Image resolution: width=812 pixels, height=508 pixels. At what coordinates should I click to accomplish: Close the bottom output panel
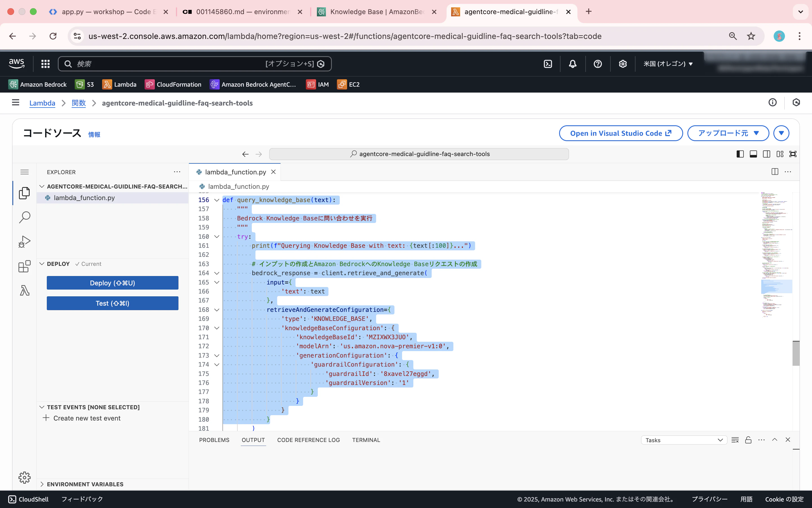pos(788,440)
